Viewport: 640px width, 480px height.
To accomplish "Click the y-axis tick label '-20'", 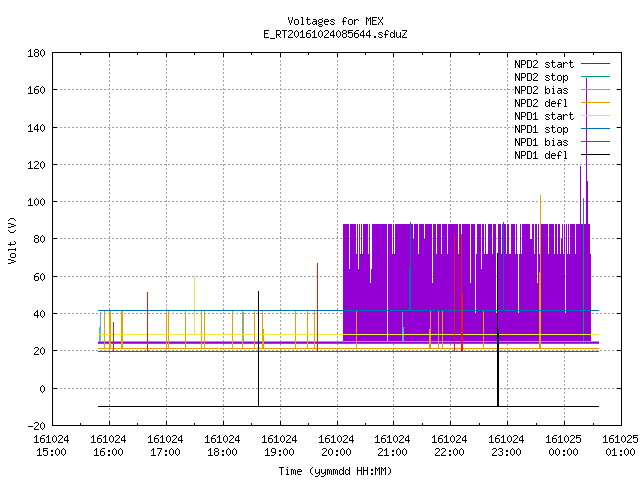I will 36,426.
